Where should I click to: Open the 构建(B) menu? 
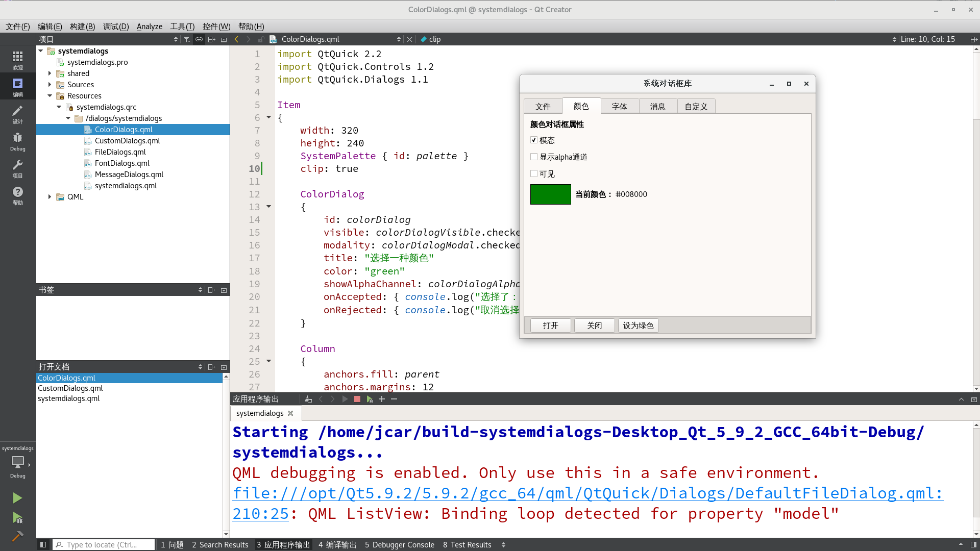(82, 27)
